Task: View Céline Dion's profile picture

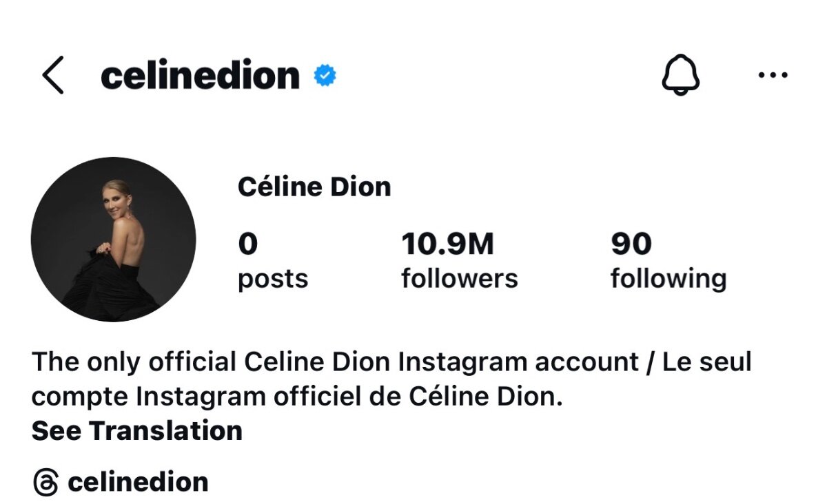Action: [114, 239]
